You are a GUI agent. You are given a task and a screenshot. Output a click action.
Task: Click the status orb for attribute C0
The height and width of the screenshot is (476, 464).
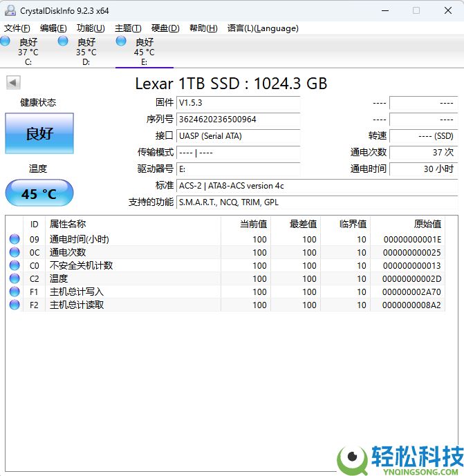click(x=15, y=265)
